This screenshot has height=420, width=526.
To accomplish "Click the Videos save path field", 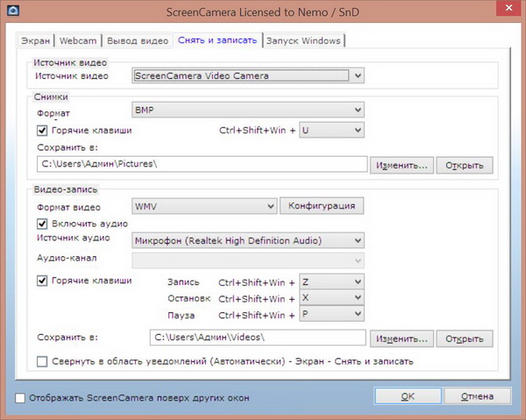I will tap(256, 338).
